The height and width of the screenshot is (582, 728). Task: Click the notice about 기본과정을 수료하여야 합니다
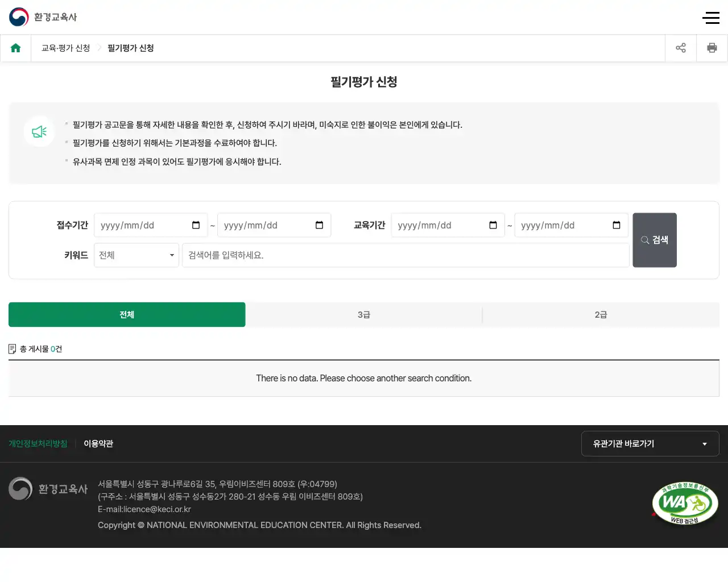point(175,143)
